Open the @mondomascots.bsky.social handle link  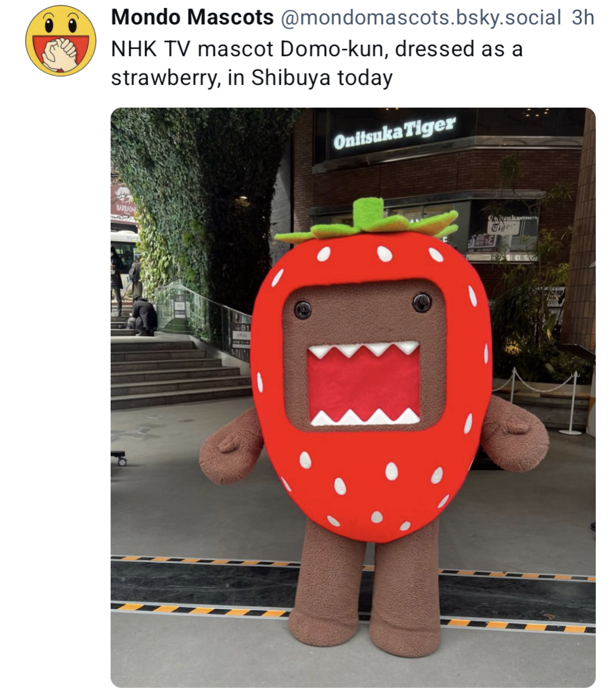(x=420, y=18)
